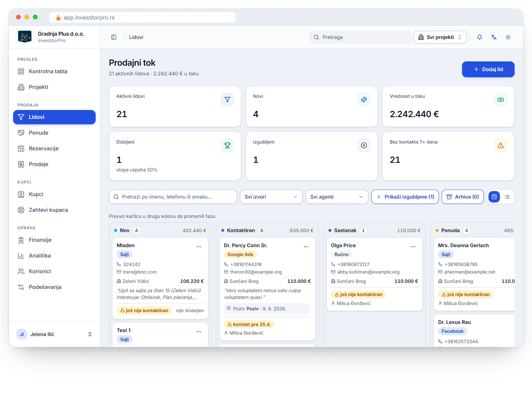The width and height of the screenshot is (532, 399).
Task: Open the Svi izvori dropdown
Action: (271, 197)
